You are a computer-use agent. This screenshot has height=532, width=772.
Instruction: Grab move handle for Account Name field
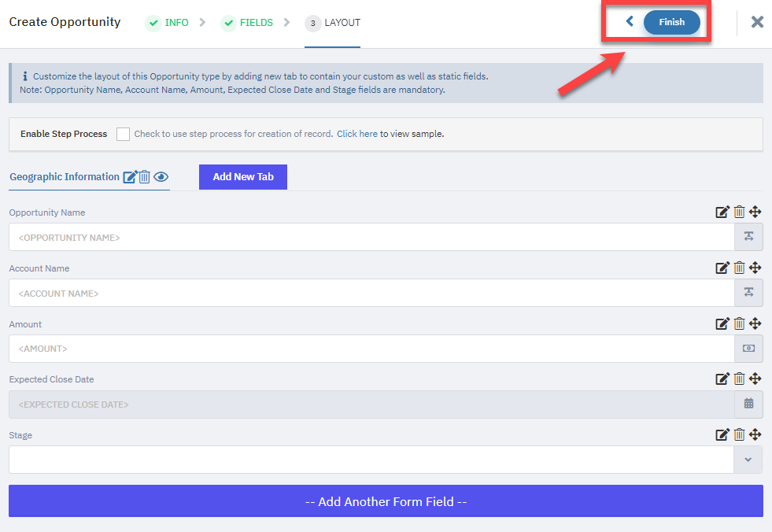[755, 268]
